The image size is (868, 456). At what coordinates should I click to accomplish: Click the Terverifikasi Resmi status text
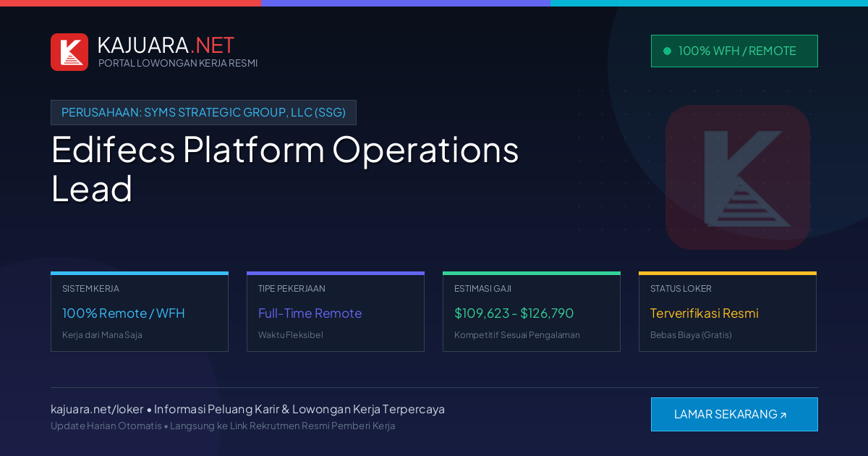(705, 313)
